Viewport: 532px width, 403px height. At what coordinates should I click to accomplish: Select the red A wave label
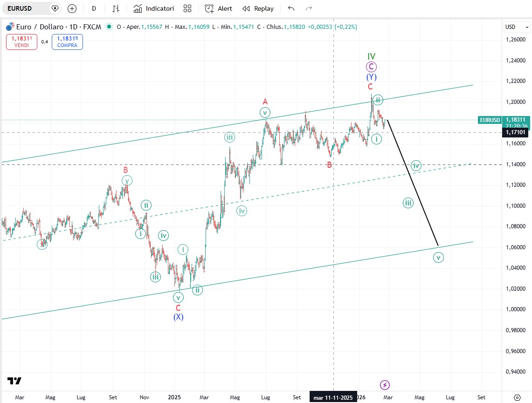[x=265, y=102]
